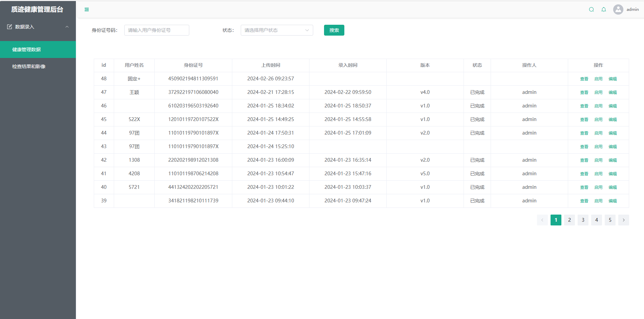Open the notification bell icon
644x319 pixels.
click(604, 9)
